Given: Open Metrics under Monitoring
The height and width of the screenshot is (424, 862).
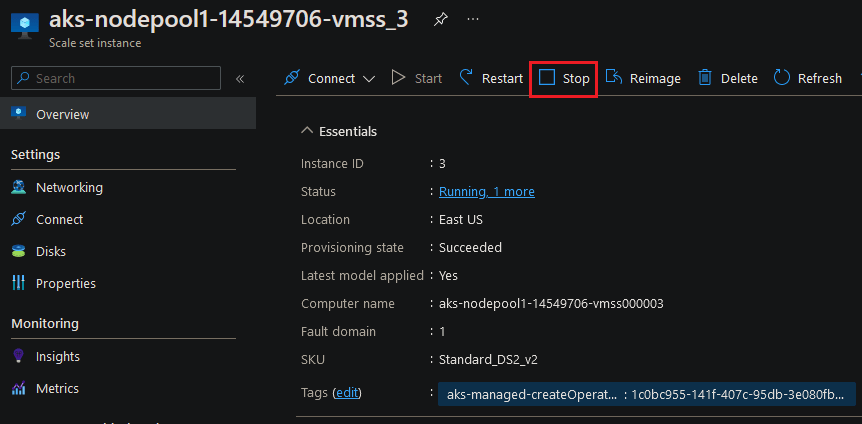Looking at the screenshot, I should click(x=57, y=388).
